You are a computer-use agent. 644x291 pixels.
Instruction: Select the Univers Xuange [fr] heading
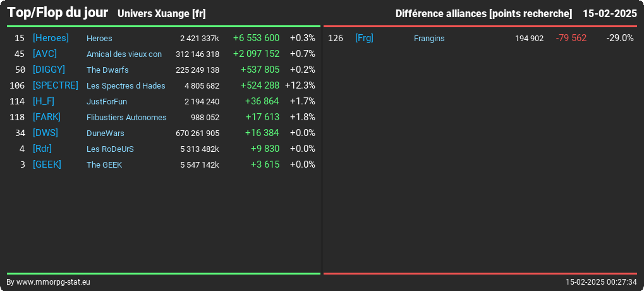click(161, 13)
